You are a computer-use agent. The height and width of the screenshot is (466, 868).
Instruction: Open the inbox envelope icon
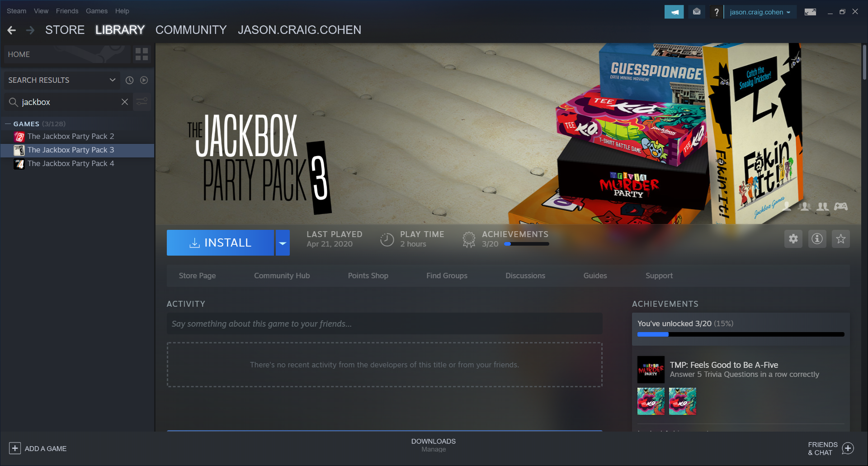[x=697, y=12]
